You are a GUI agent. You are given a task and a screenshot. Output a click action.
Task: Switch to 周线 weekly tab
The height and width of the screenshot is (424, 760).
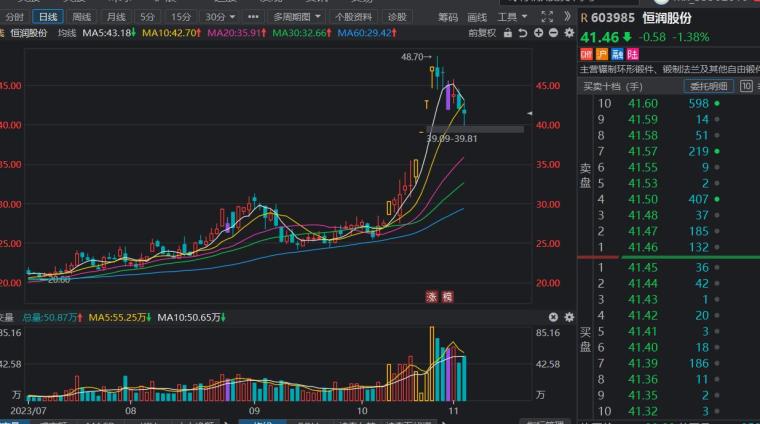[x=81, y=17]
